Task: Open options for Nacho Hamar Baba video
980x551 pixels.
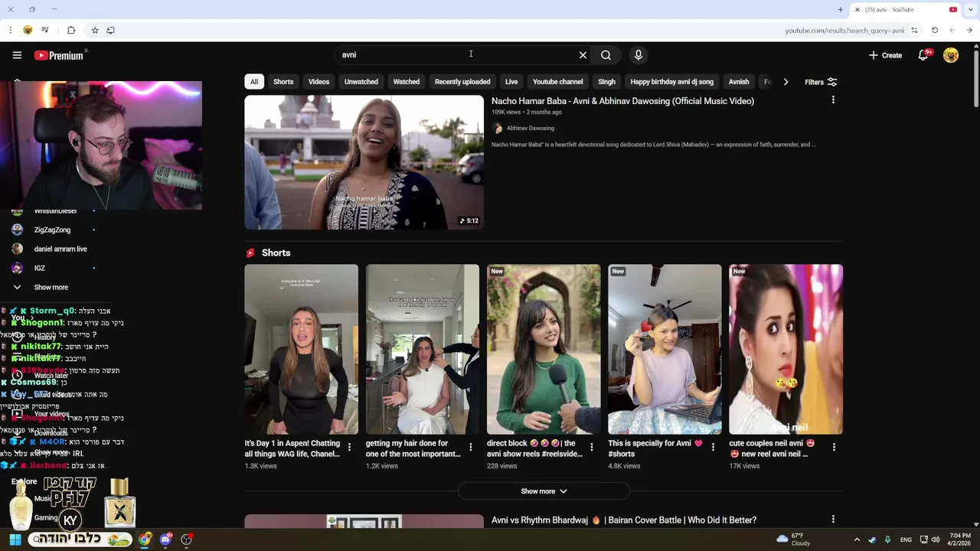Action: 833,100
